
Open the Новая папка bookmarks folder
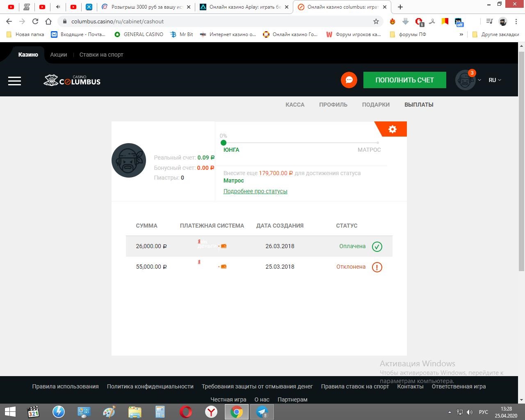pos(25,34)
